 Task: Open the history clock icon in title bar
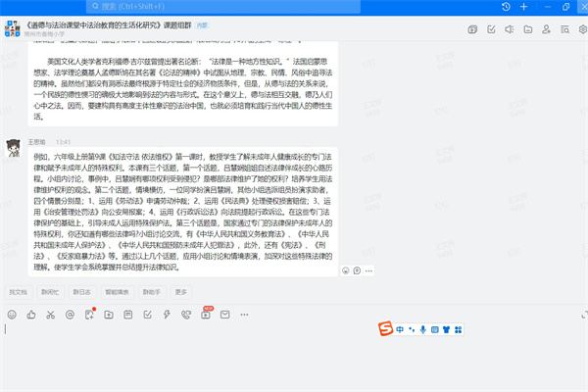506,7
